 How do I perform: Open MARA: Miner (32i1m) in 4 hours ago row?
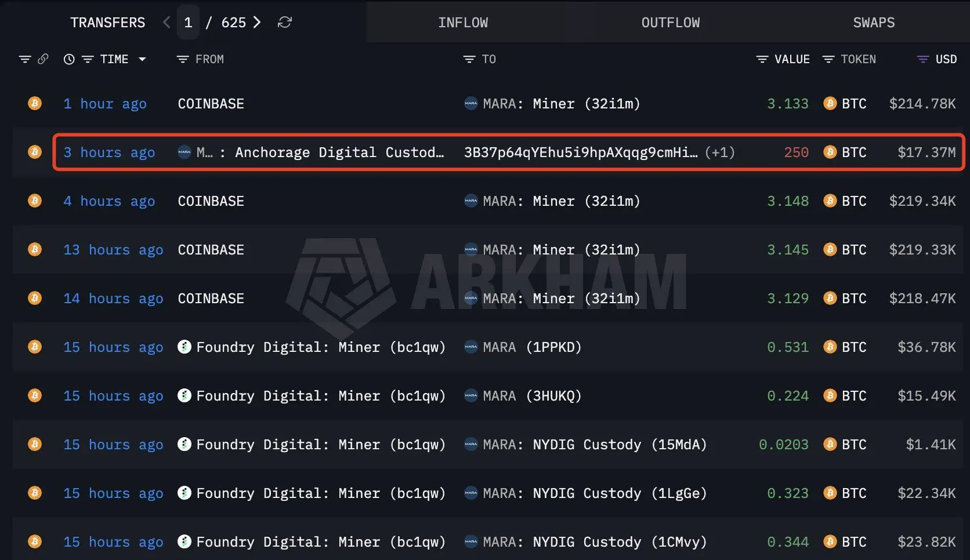[562, 201]
